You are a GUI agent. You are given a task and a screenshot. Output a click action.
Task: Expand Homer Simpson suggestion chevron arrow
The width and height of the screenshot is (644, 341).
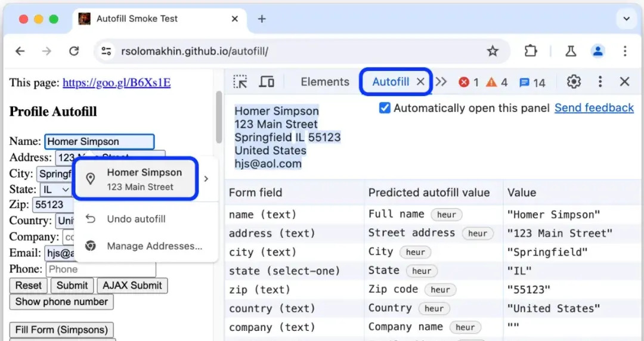coord(206,179)
